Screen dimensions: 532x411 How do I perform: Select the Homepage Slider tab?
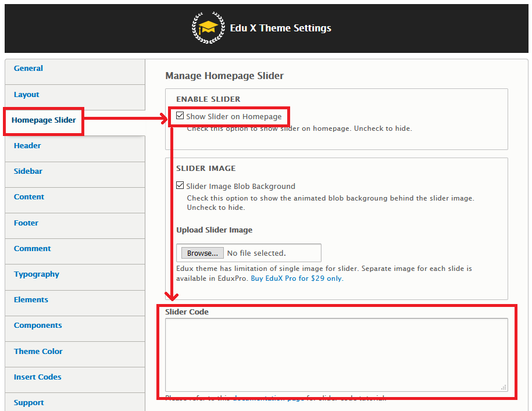click(44, 120)
